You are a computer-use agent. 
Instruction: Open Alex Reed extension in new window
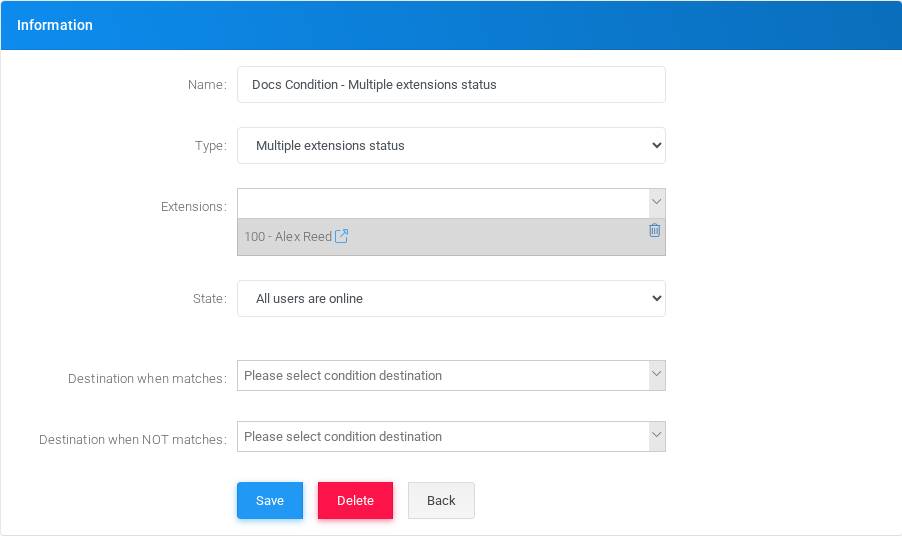[341, 236]
